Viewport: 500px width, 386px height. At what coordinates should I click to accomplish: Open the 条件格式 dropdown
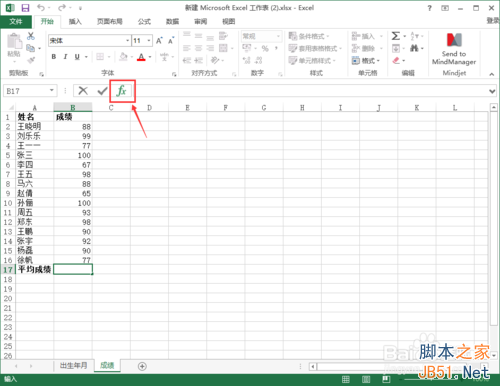pos(309,36)
